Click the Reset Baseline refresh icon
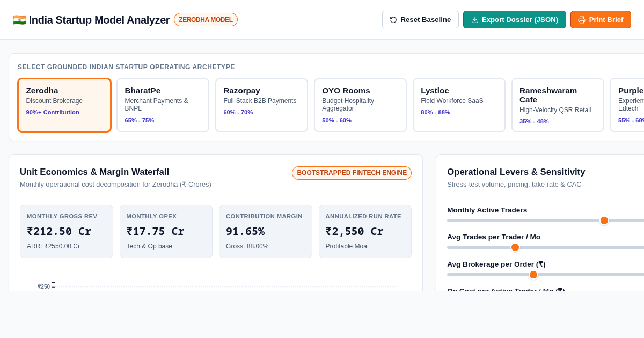Viewport: 644px width, 338px height. [x=393, y=20]
